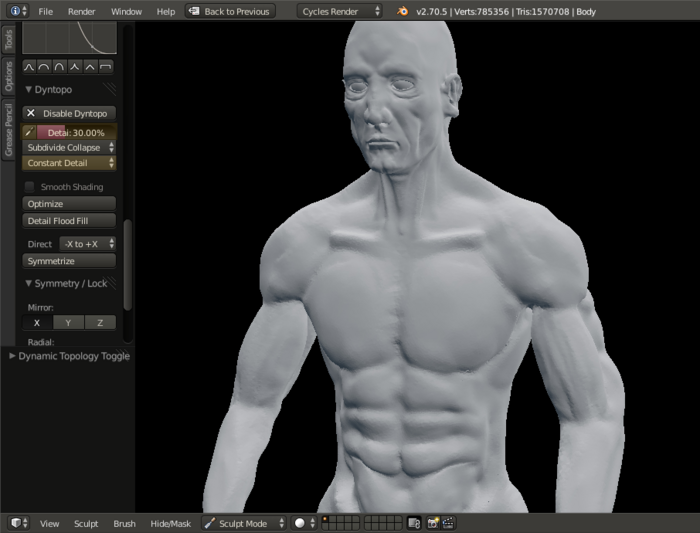This screenshot has width=700, height=533.
Task: Click the Blender logo icon in header
Action: (402, 11)
